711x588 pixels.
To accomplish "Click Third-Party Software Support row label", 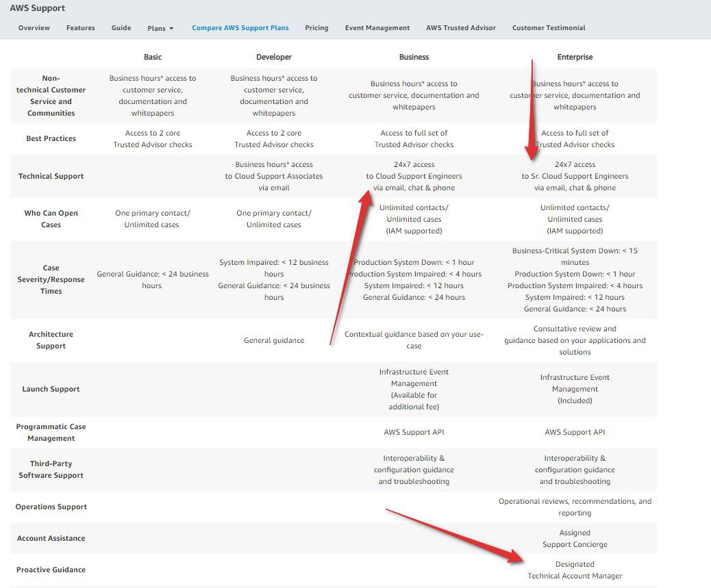I will [x=51, y=470].
